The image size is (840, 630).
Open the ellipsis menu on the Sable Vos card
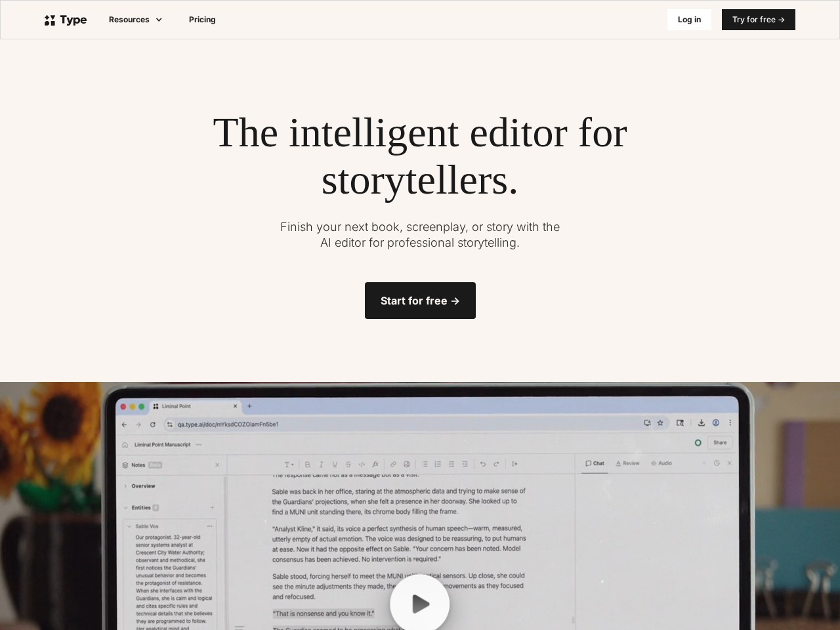coord(210,526)
